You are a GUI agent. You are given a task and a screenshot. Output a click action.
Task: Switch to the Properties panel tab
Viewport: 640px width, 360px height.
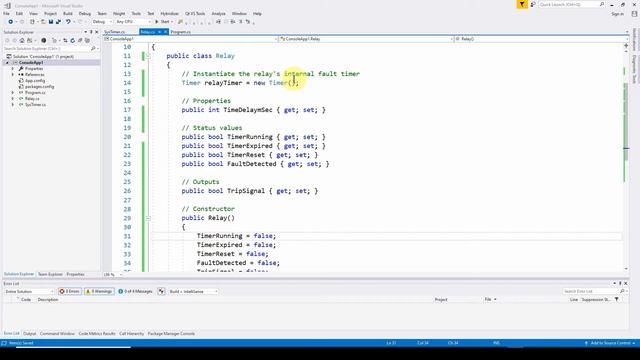pyautogui.click(x=76, y=274)
